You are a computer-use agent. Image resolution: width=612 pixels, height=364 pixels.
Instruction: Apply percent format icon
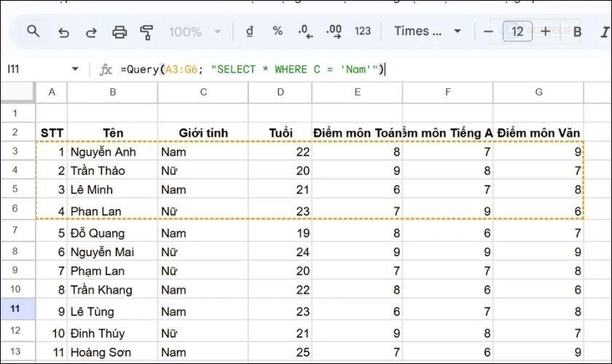[278, 31]
